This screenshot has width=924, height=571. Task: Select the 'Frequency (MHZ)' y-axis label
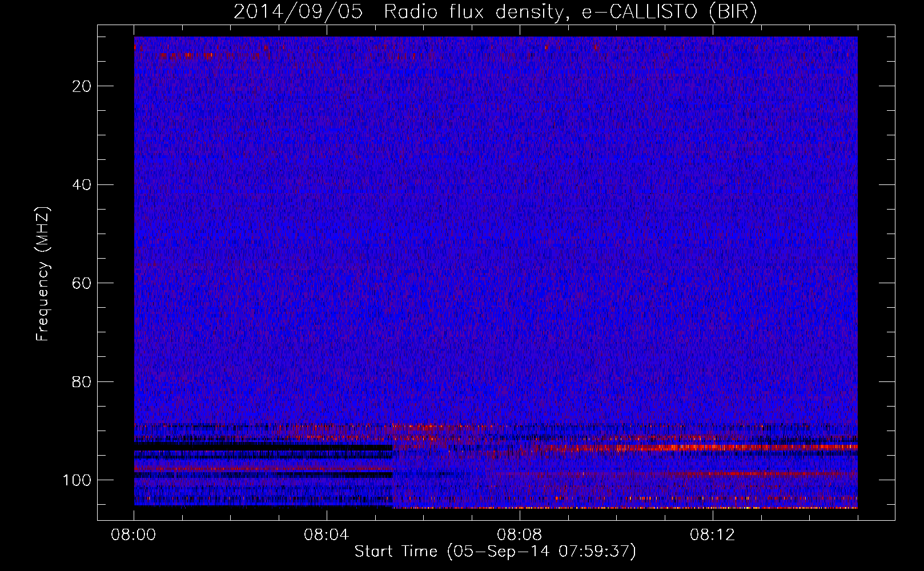point(43,274)
